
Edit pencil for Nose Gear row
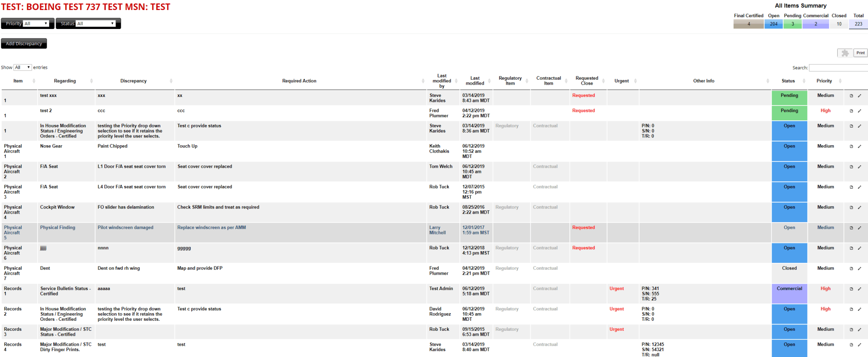859,147
